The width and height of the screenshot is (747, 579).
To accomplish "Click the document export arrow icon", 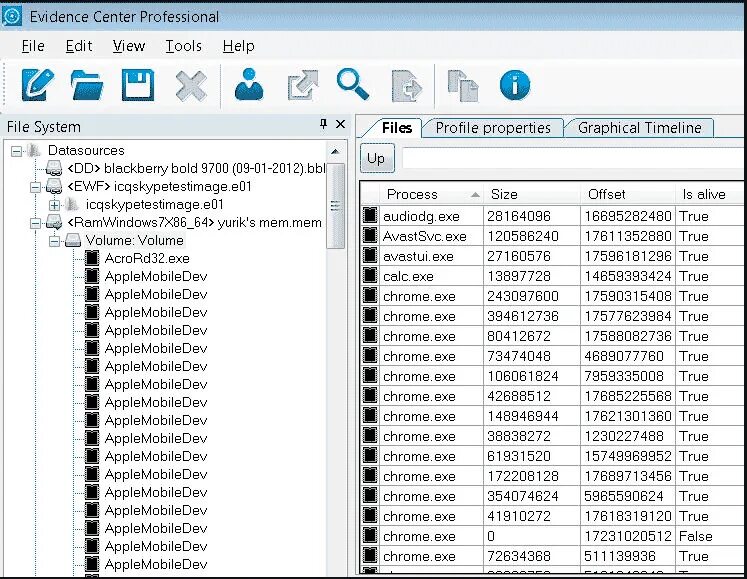I will [406, 86].
